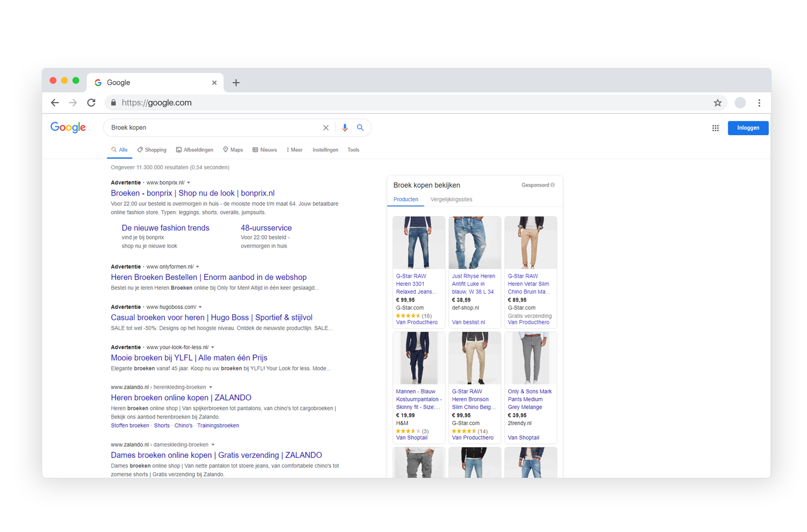
Task: Click the 'Stoffen broeken' sublink
Action: click(x=130, y=425)
